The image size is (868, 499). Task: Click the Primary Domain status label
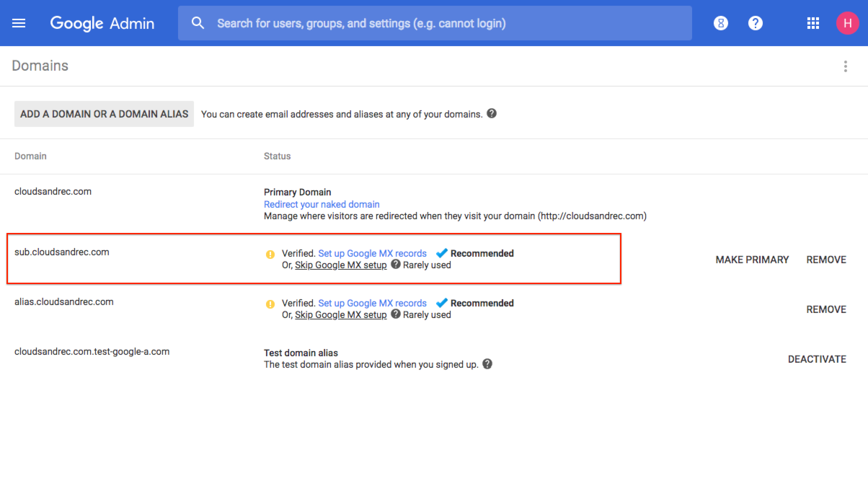(x=298, y=193)
